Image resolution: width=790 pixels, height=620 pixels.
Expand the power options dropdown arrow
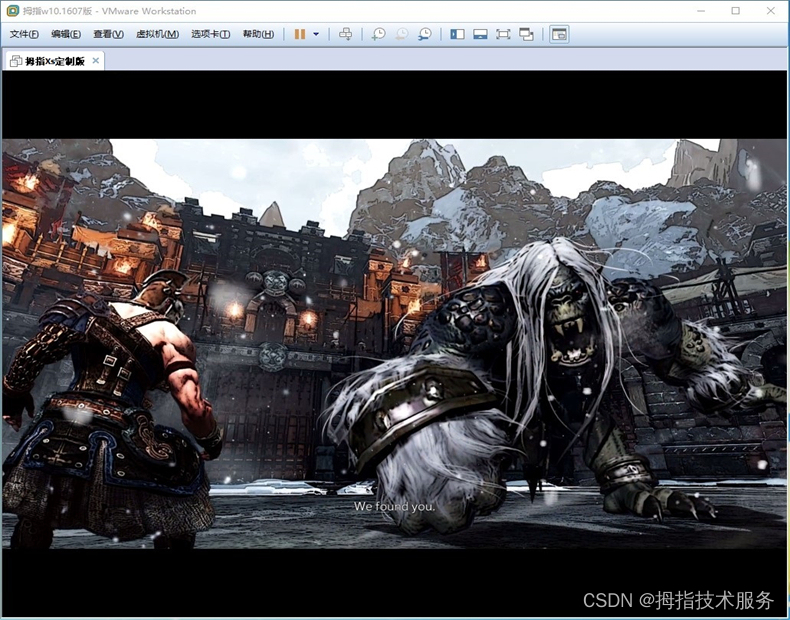tap(316, 34)
